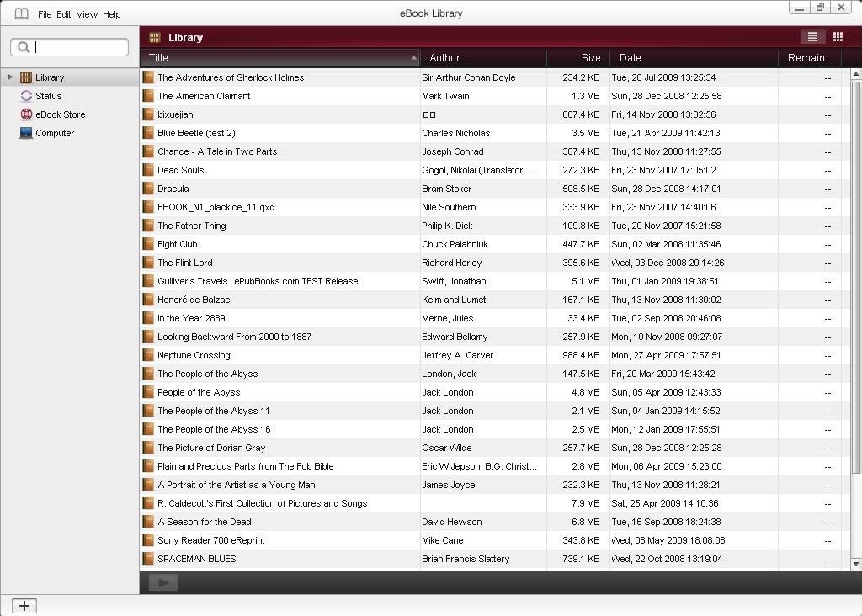
Task: Open the View menu
Action: click(x=87, y=14)
